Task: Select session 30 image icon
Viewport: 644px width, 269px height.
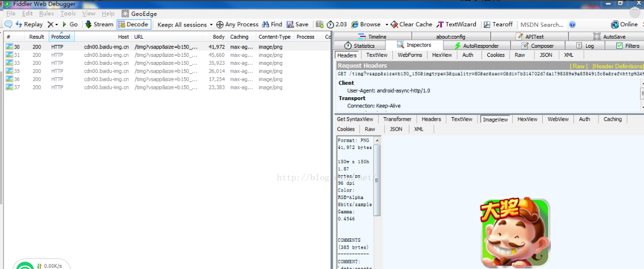Action: point(9,47)
